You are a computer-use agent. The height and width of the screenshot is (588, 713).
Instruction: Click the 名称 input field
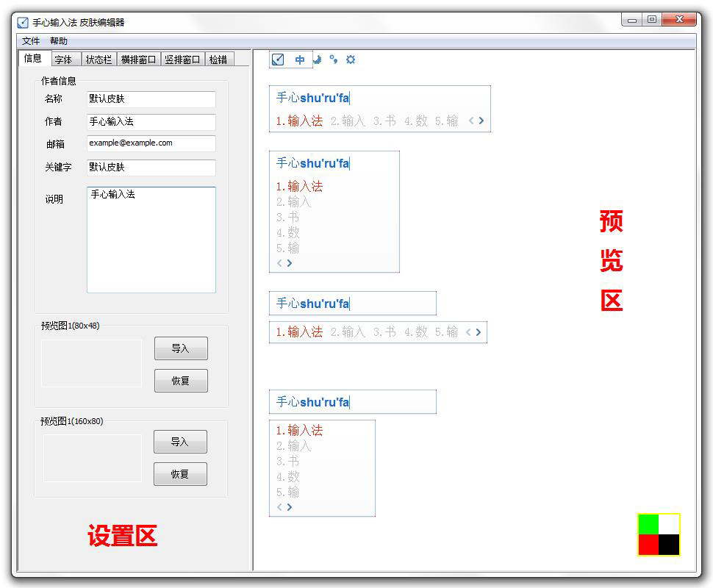pyautogui.click(x=151, y=99)
